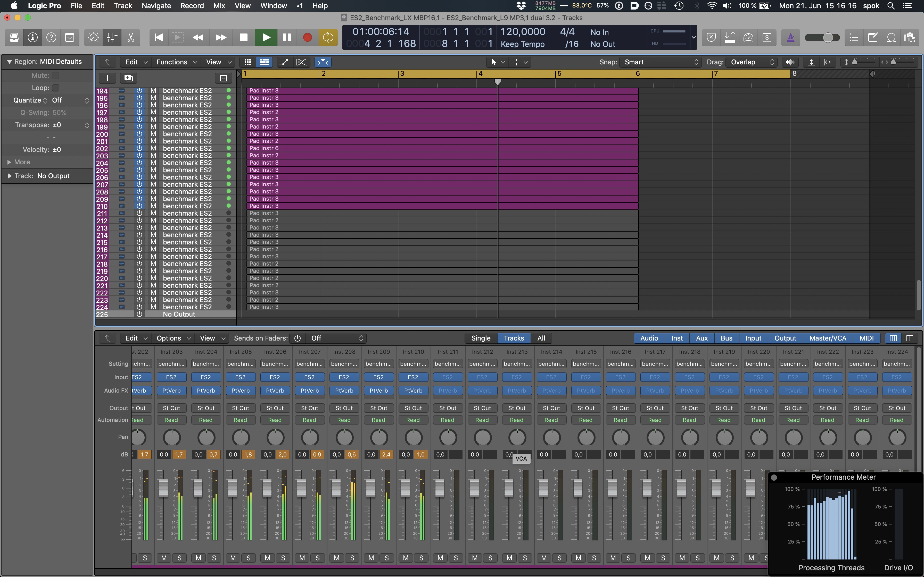The width and height of the screenshot is (924, 577).
Task: Click the Aux channel filter button
Action: (702, 338)
